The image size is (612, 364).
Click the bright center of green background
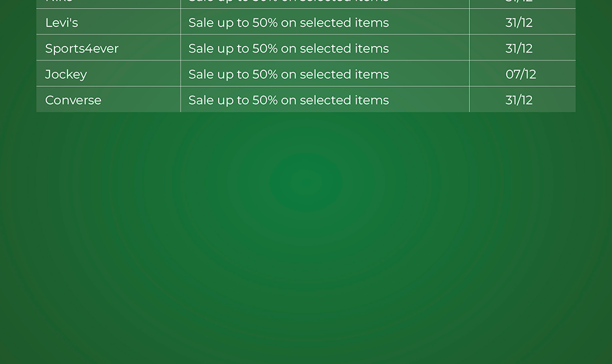coord(305,182)
